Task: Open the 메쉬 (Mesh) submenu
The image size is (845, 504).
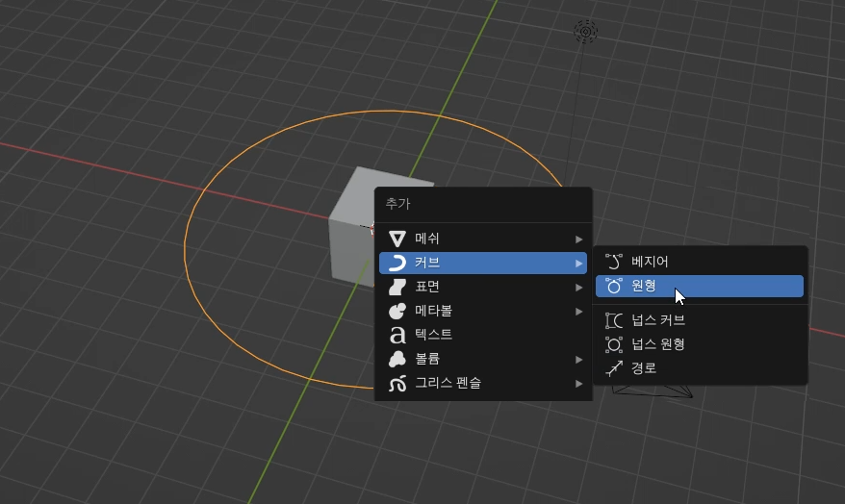Action: point(483,239)
